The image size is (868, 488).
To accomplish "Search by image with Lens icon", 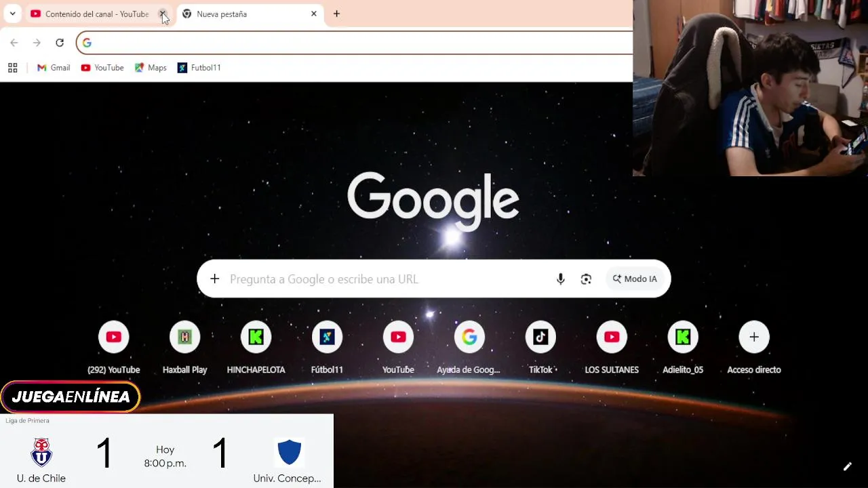I will (586, 279).
